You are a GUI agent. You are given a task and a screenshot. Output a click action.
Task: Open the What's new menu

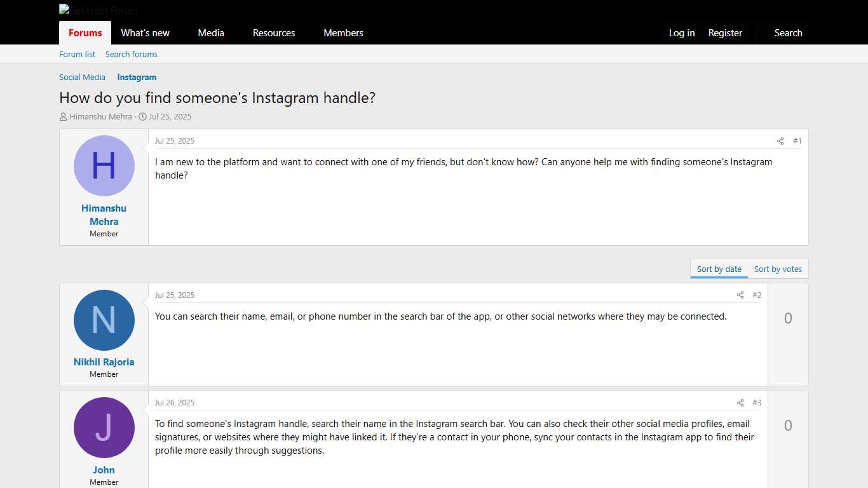[x=145, y=32]
